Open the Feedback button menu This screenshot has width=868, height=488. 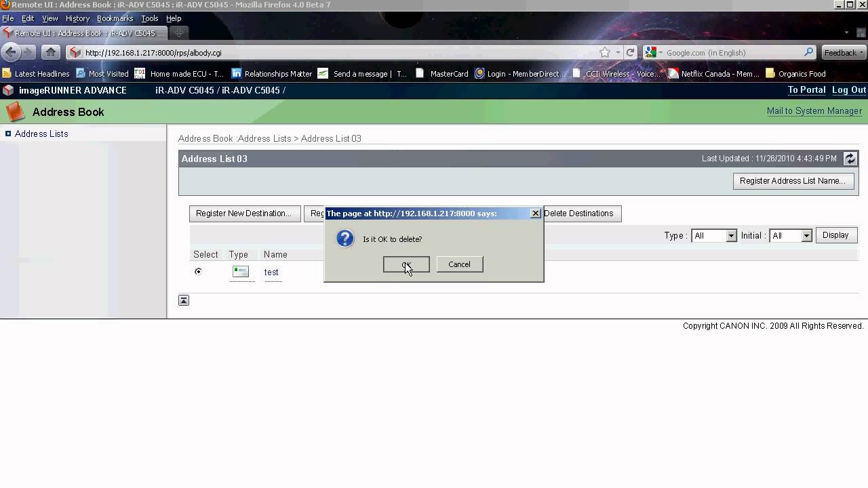[x=844, y=52]
